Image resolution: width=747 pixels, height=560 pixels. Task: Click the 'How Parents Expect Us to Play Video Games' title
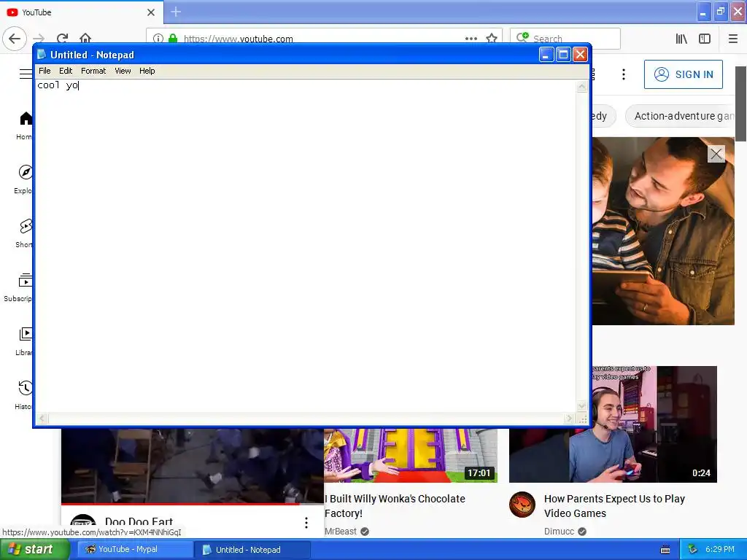(614, 506)
